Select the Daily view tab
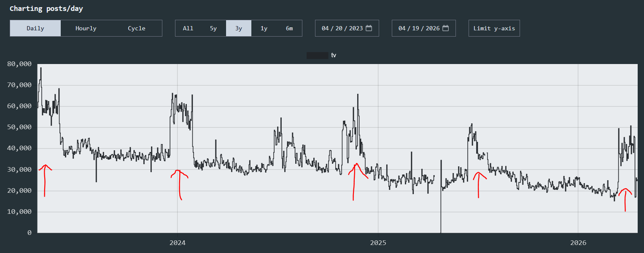 coord(35,28)
